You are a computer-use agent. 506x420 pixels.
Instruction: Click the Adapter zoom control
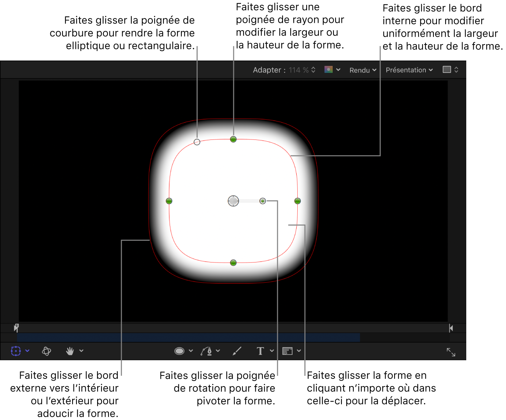pos(283,70)
